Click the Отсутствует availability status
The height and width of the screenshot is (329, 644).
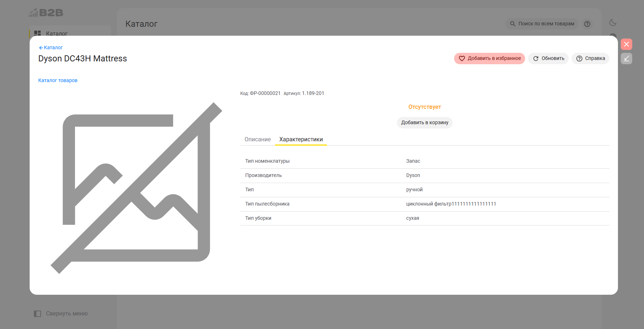click(425, 107)
